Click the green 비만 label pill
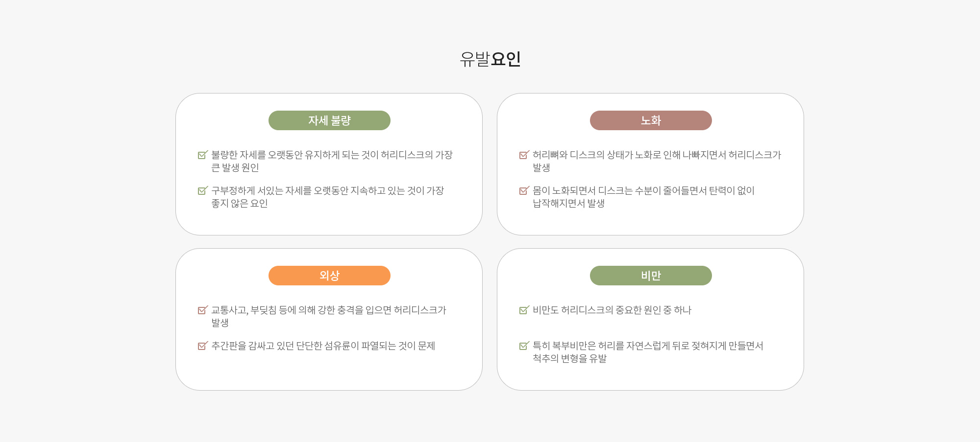Viewport: 980px width, 442px height. (x=651, y=276)
